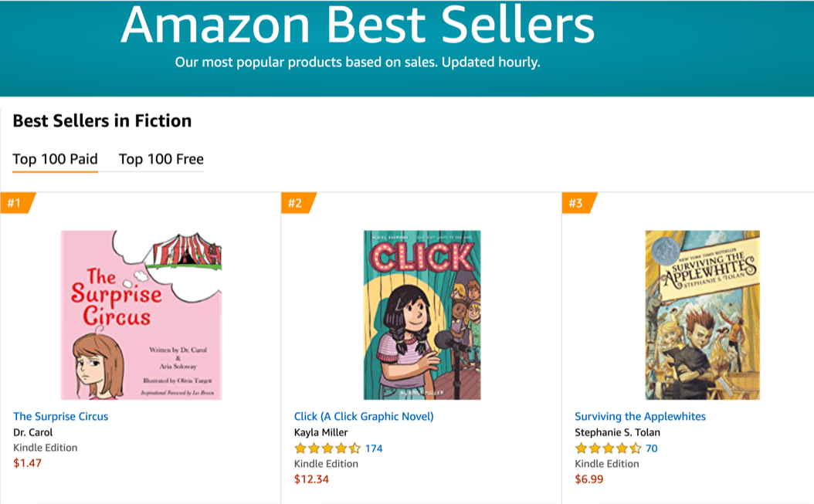Open Surviving the Applewhites title link

(x=640, y=417)
